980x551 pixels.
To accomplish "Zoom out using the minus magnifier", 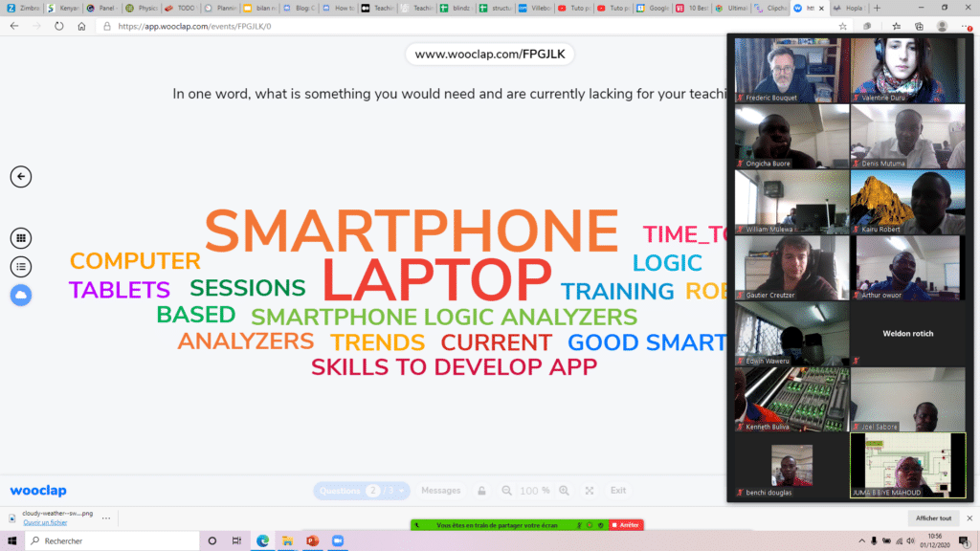I will pos(507,491).
